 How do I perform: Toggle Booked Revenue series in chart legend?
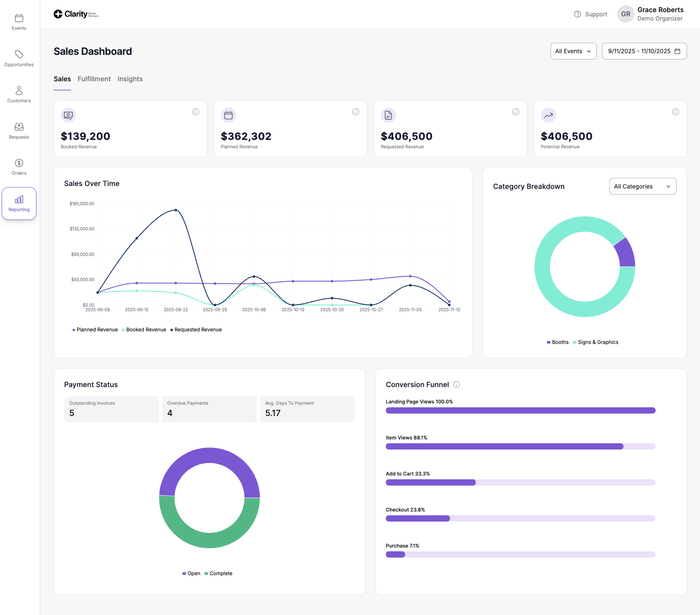point(144,330)
